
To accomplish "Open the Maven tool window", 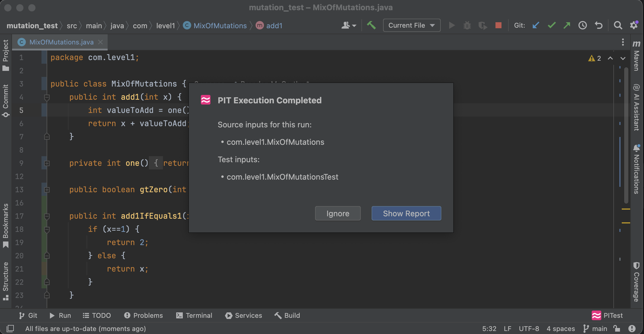I will coord(636,56).
